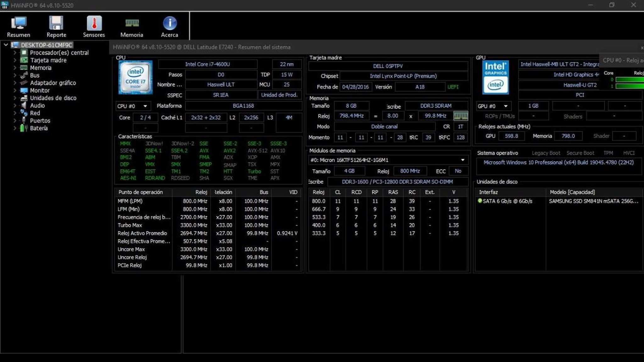Select the Batería tree item

coord(39,128)
